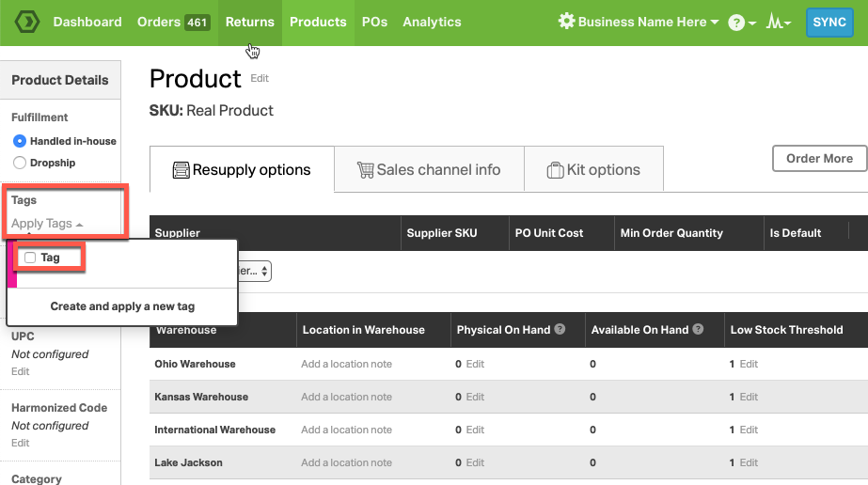Open the question mark help menu
868x485 pixels.
[742, 23]
